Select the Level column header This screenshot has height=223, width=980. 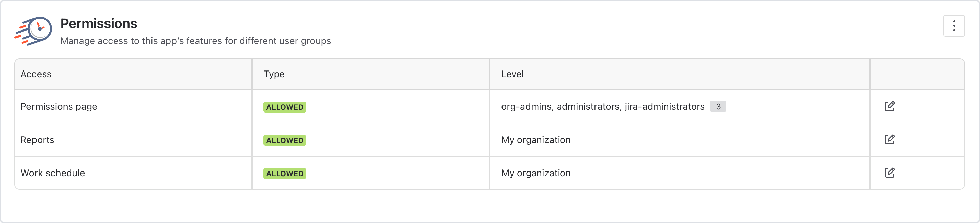click(512, 74)
